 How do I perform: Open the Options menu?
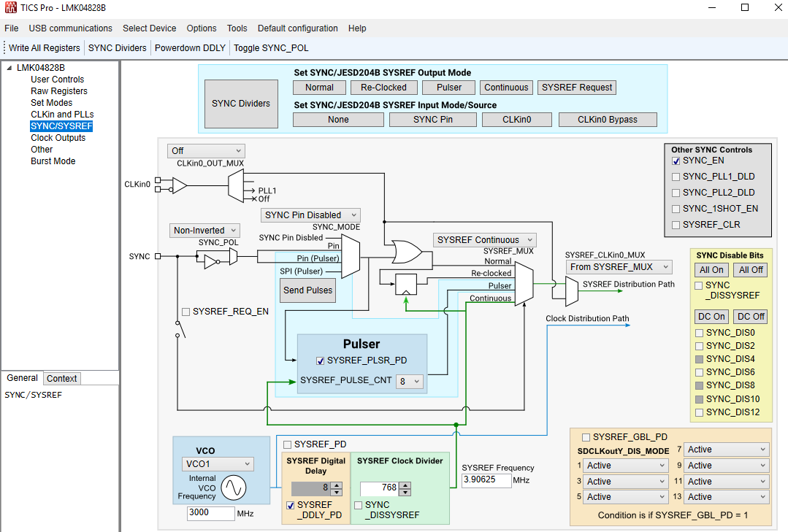click(202, 28)
